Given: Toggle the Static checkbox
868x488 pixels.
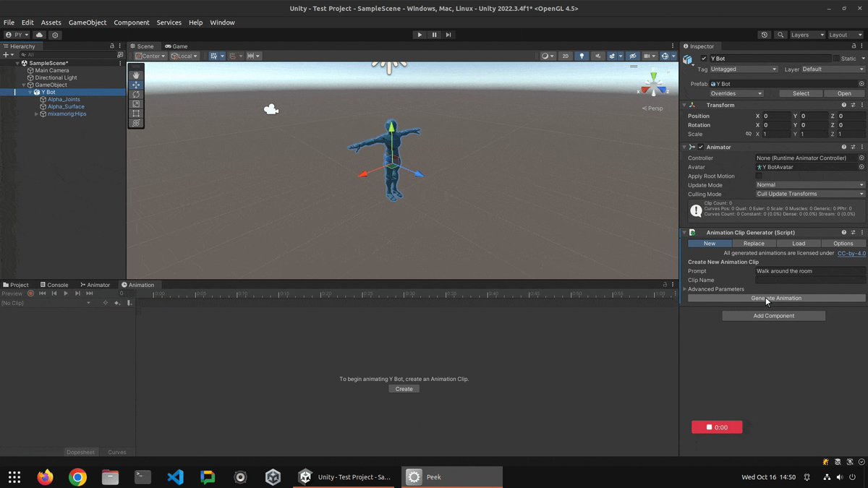Looking at the screenshot, I should tap(836, 59).
